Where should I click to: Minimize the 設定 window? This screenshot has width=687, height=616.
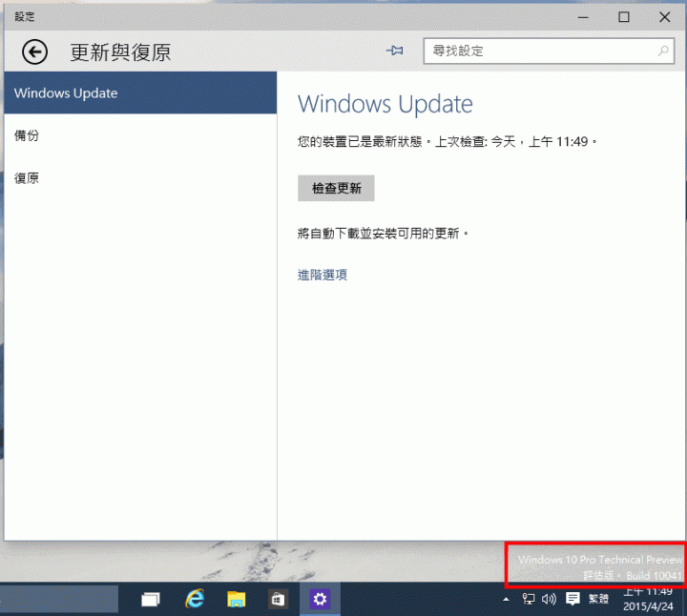583,17
